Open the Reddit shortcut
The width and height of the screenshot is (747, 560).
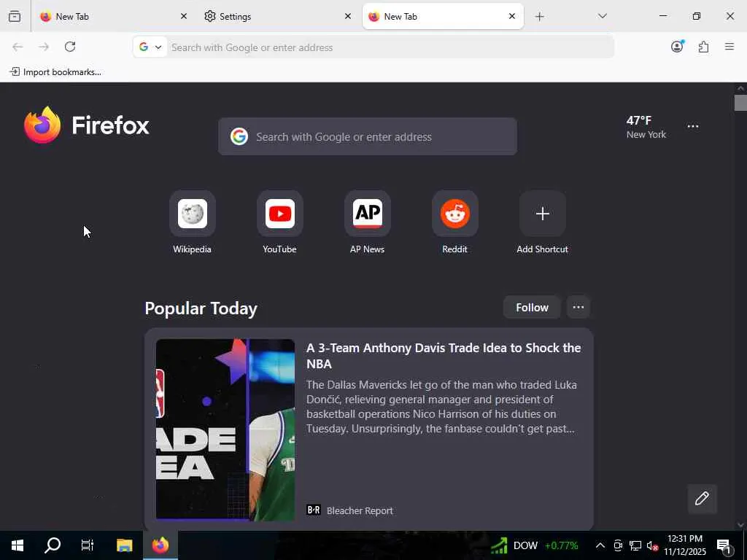pos(455,223)
